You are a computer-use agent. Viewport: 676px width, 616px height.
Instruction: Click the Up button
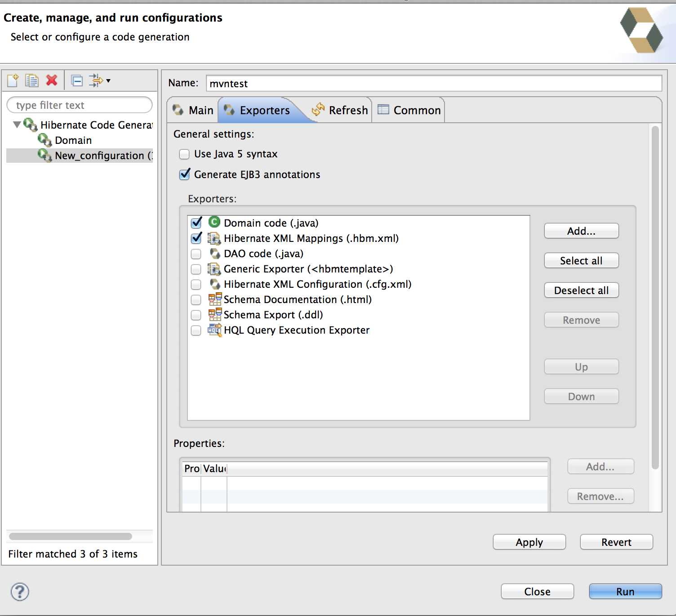click(581, 366)
